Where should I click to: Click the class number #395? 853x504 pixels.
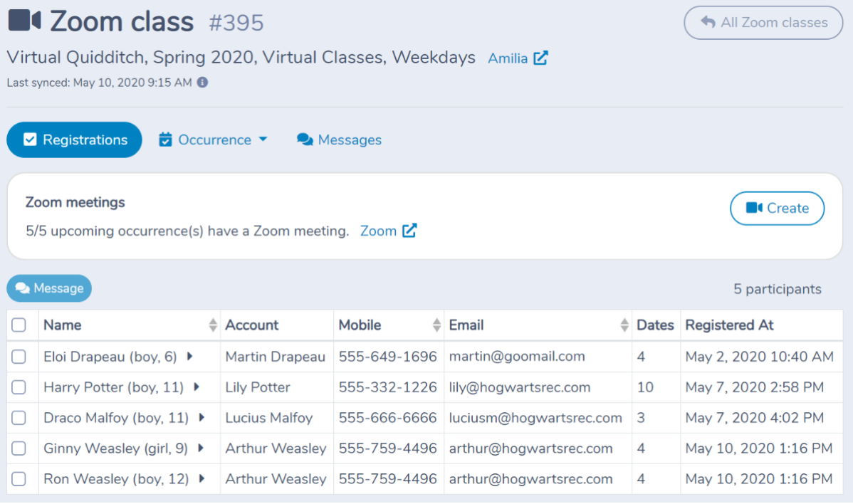236,23
